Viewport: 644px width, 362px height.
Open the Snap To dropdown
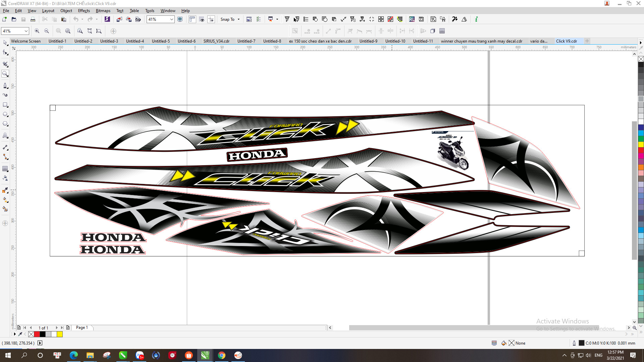(x=230, y=19)
